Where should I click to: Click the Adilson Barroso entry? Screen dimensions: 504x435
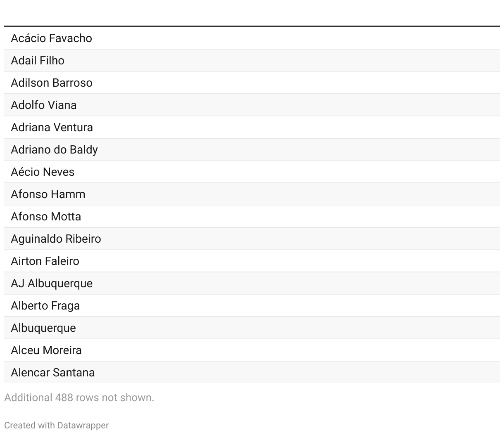coord(52,83)
